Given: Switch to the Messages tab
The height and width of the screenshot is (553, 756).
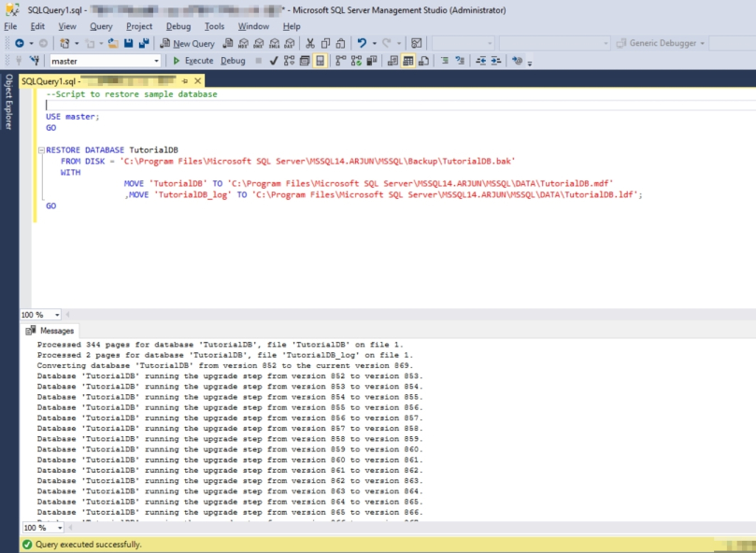Looking at the screenshot, I should click(x=51, y=331).
